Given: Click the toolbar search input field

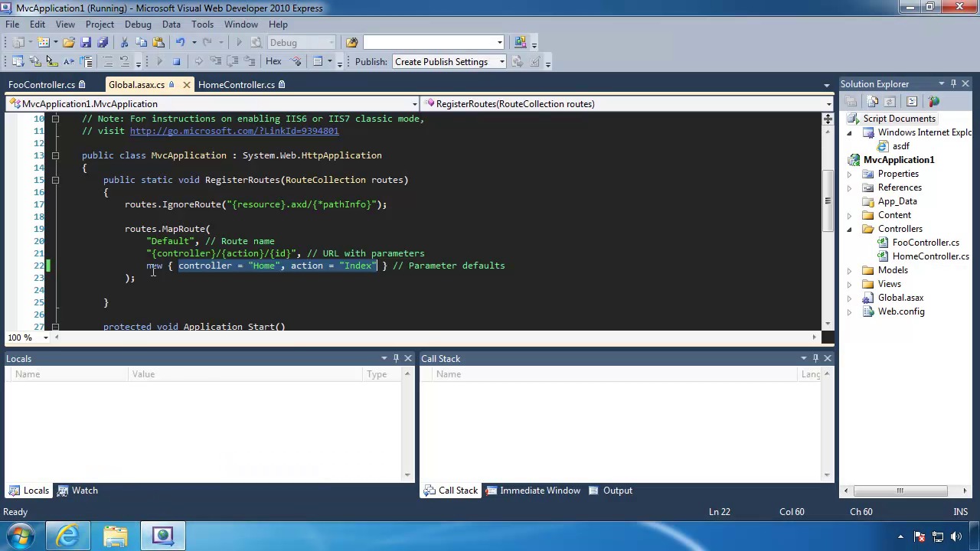Looking at the screenshot, I should tap(433, 43).
